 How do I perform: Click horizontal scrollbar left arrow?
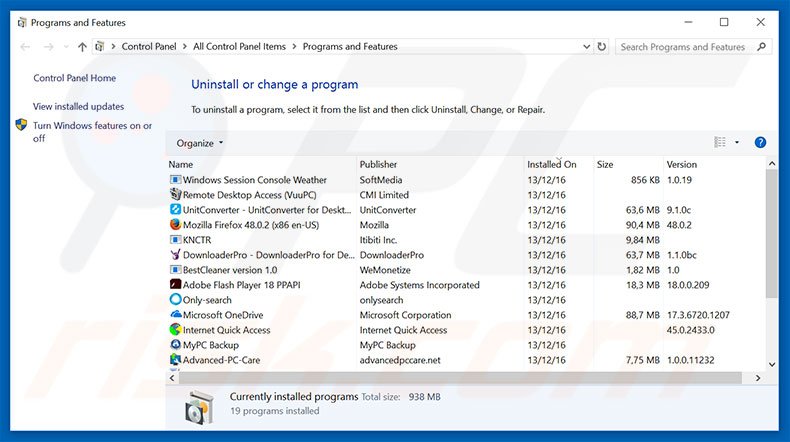(x=172, y=378)
